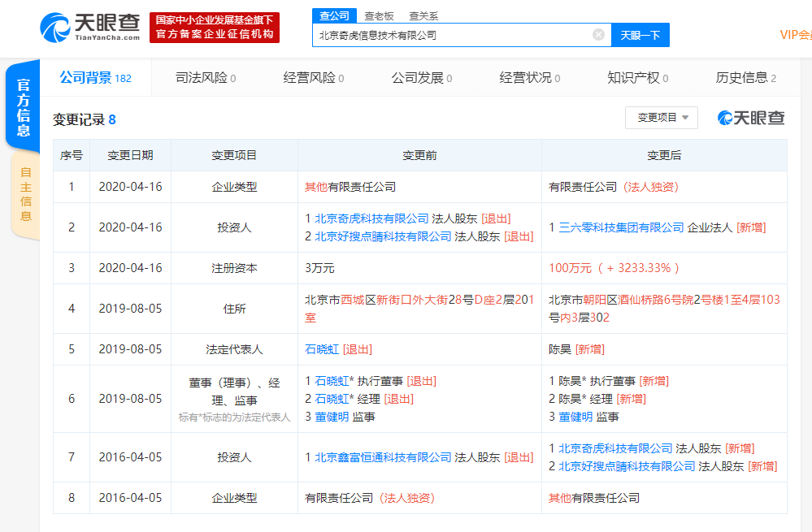Click the 天眼查 watermark logo above the table
Image resolution: width=812 pixels, height=532 pixels.
[x=750, y=116]
